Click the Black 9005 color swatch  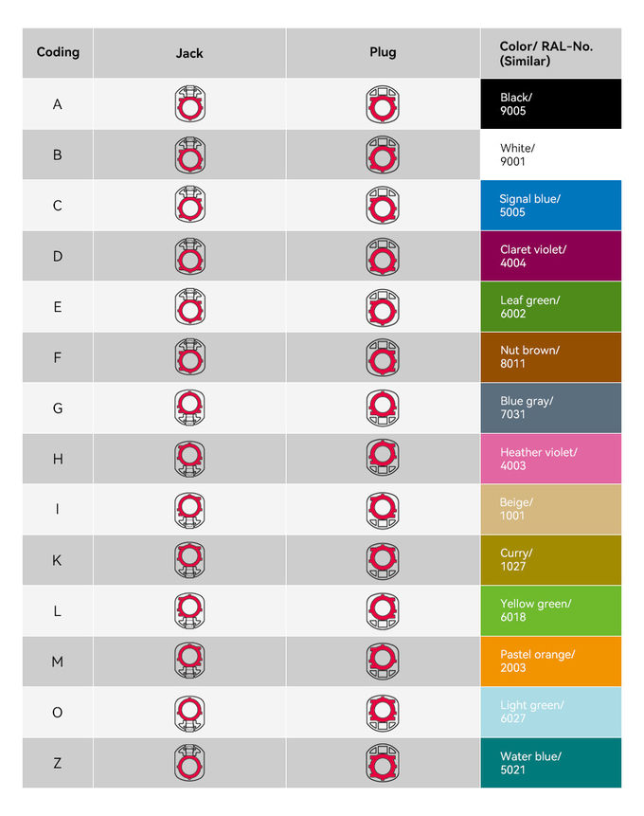(x=550, y=104)
